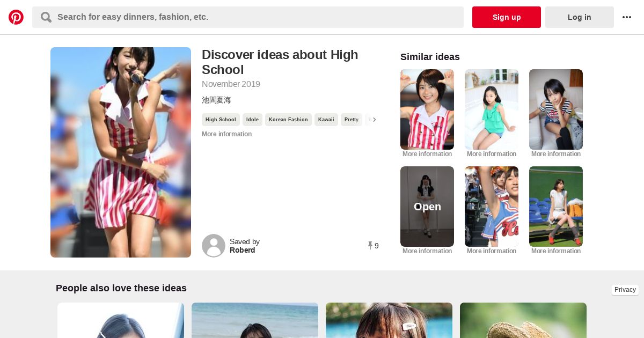This screenshot has height=338, width=644.
Task: Open More information under the main pin description
Action: coord(226,134)
